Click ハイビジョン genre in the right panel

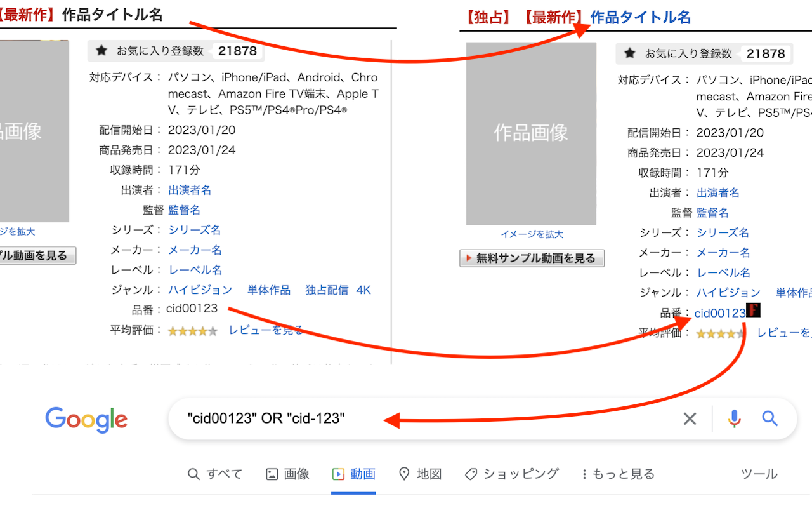pyautogui.click(x=729, y=293)
